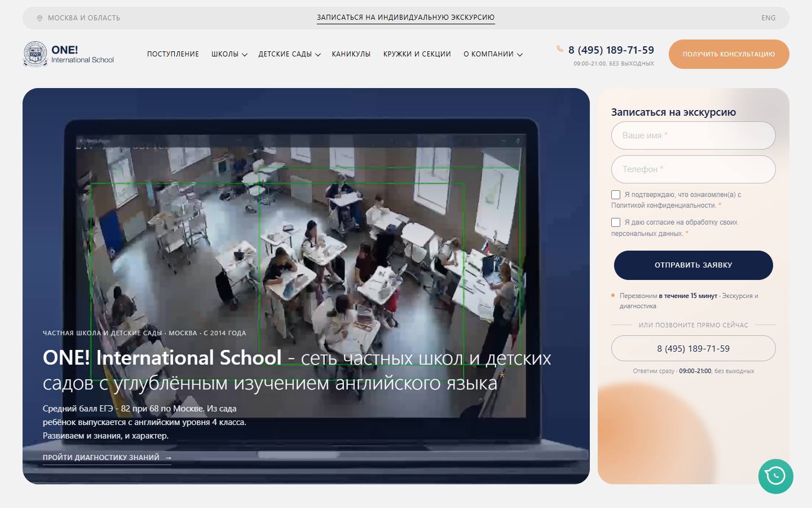Open the Каникулы menu item
The height and width of the screenshot is (508, 812).
click(x=351, y=54)
